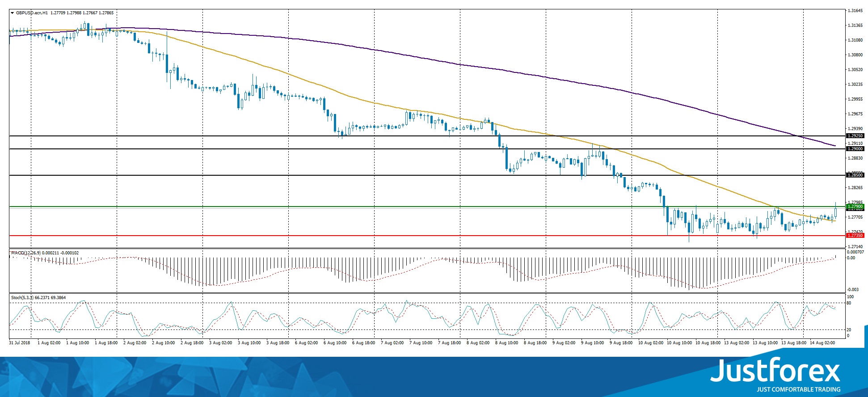868x397 pixels.
Task: Click the 3 Aug 10:00 time label
Action: tap(249, 343)
